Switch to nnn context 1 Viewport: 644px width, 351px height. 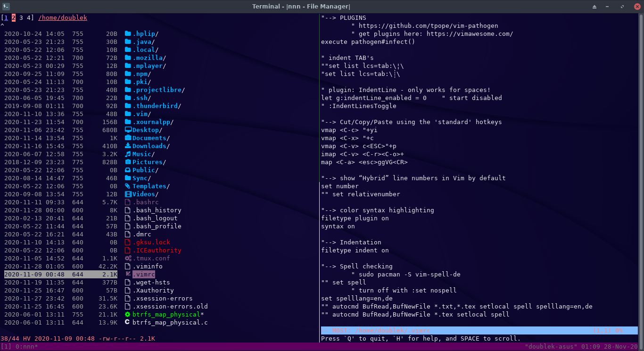pos(6,18)
